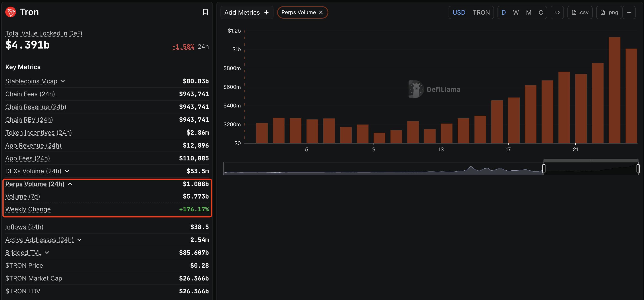Expand the DEXs Volume (24h) details
Screen dimensions: 644x300
67,171
